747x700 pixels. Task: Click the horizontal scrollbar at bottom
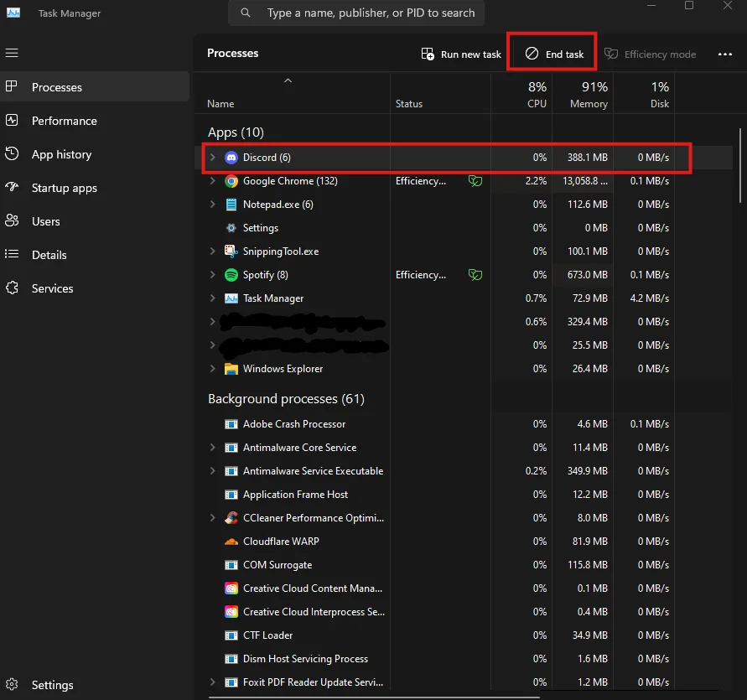374,697
